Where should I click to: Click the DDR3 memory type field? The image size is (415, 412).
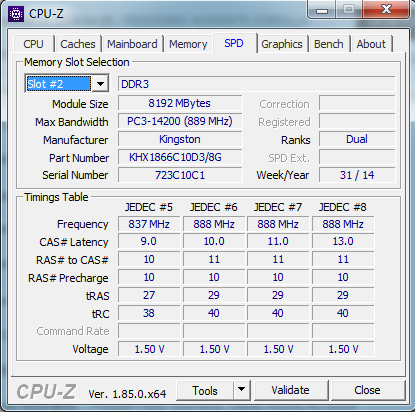257,84
